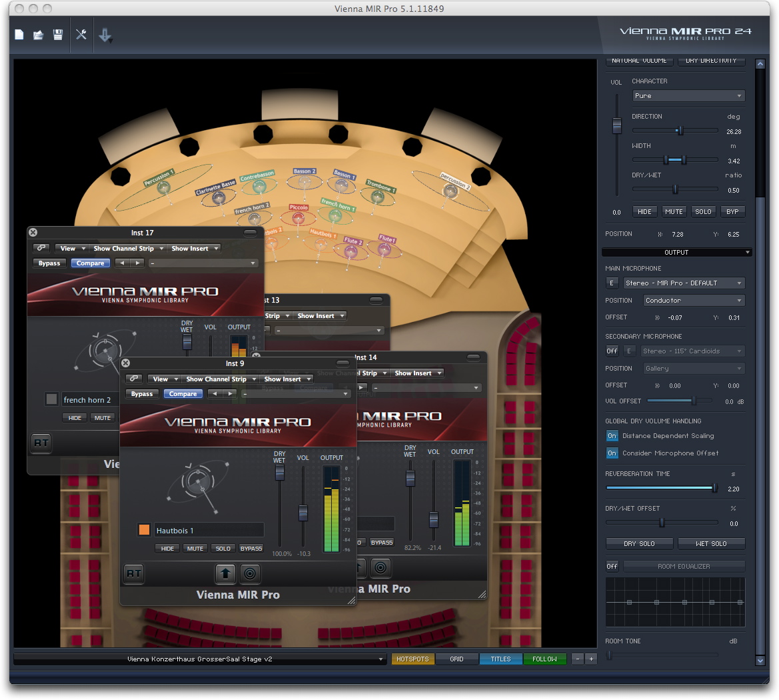Viewport: 779px width, 700px height.
Task: Switch to GRID view tab
Action: coord(456,659)
